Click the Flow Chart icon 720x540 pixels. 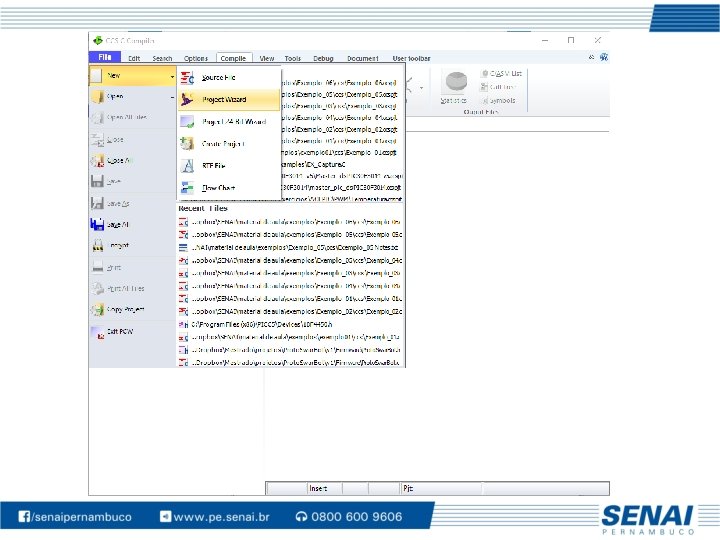(187, 188)
